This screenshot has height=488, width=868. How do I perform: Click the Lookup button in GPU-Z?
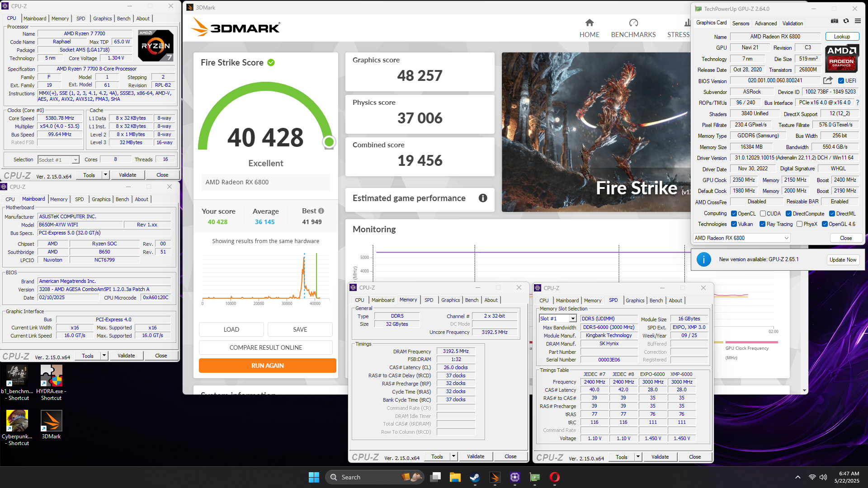point(842,37)
